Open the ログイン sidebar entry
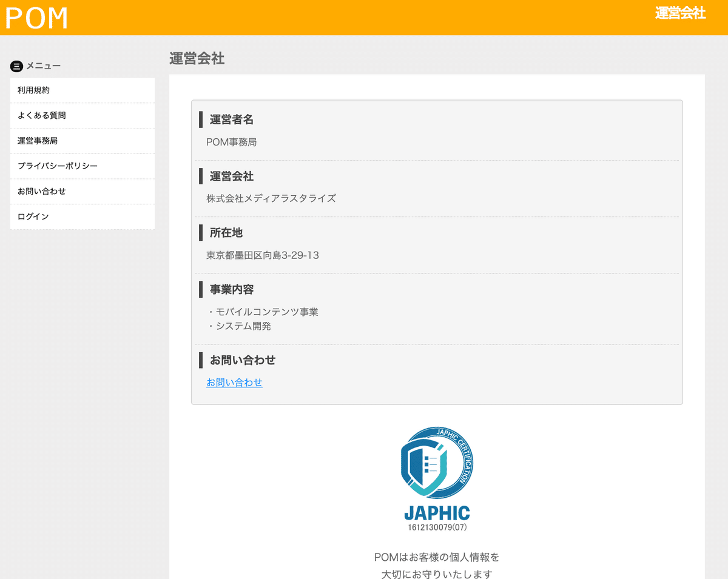 32,216
